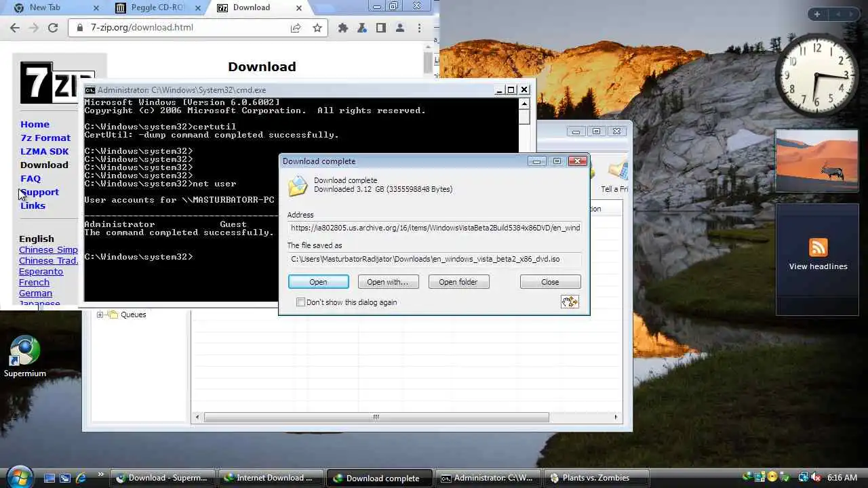This screenshot has width=868, height=488.
Task: Select Esperanto language link
Action: pos(41,271)
